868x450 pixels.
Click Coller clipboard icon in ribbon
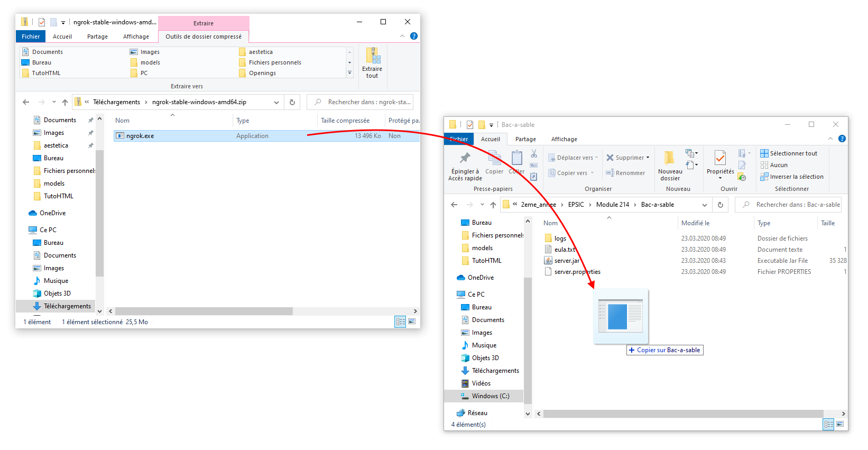(x=517, y=158)
